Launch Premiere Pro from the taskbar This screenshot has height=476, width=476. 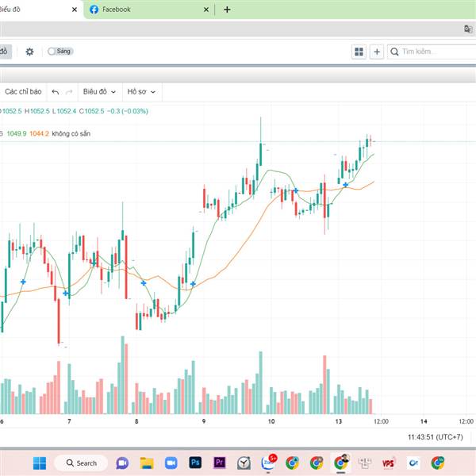(x=220, y=463)
